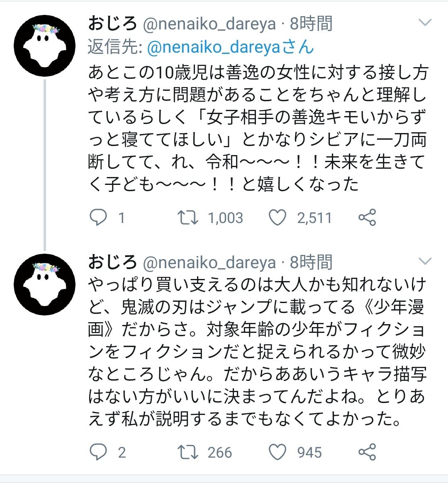Click the second tweet's 8時間 timestamp
The height and width of the screenshot is (485, 448).
point(311,262)
